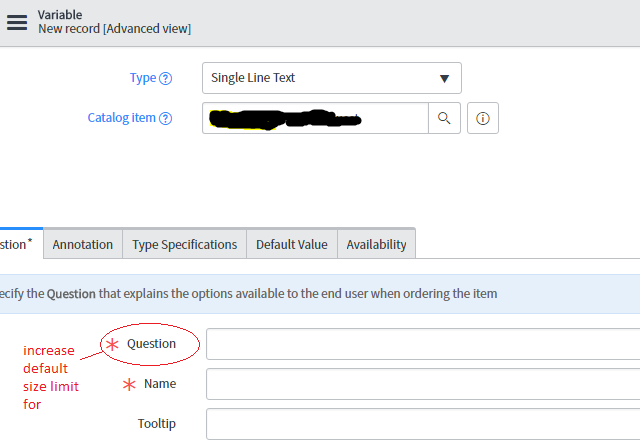Click the Name field label
This screenshot has width=642, height=440.
coord(160,384)
